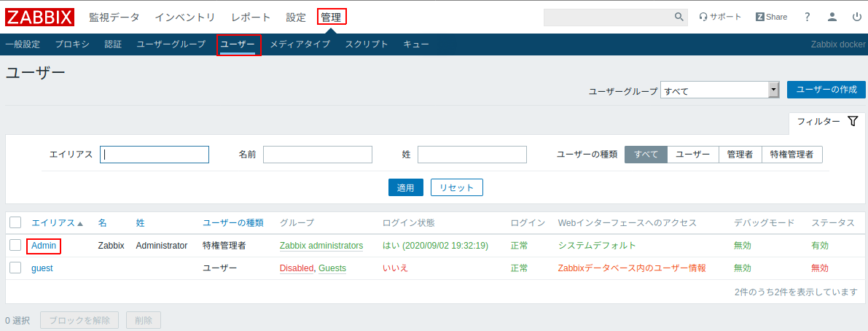Go to 認証 submenu

point(113,44)
